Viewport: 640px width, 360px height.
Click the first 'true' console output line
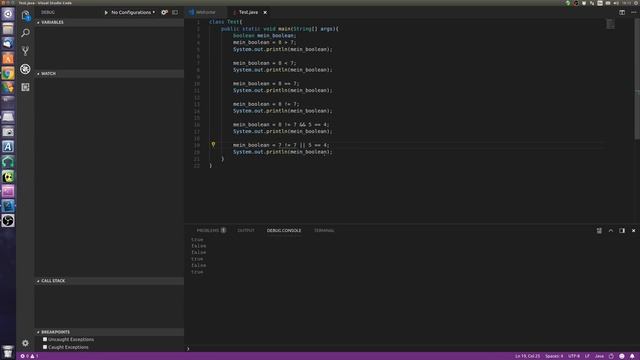(197, 240)
